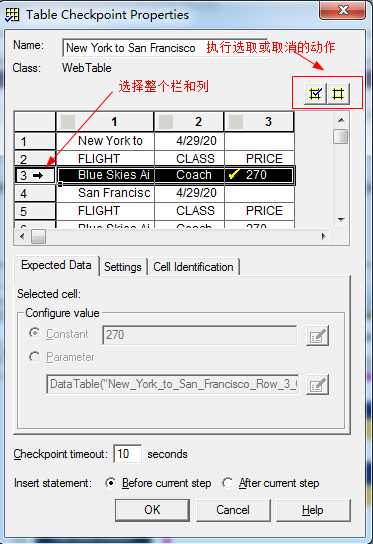This screenshot has width=373, height=544.
Task: Select the Parameter radio button
Action: [x=34, y=356]
